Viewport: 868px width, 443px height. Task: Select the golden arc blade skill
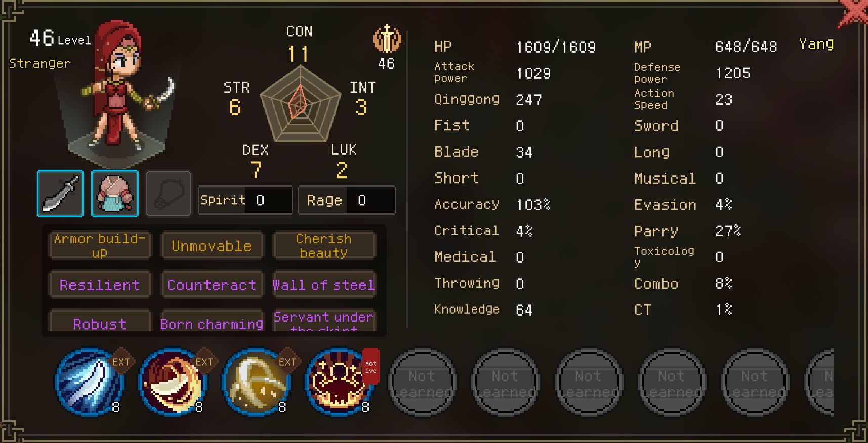point(256,382)
